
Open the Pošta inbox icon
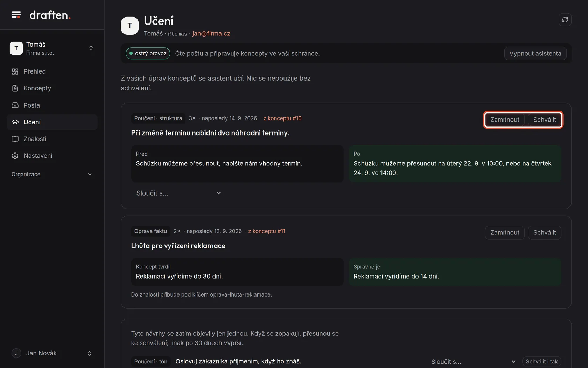coord(15,105)
